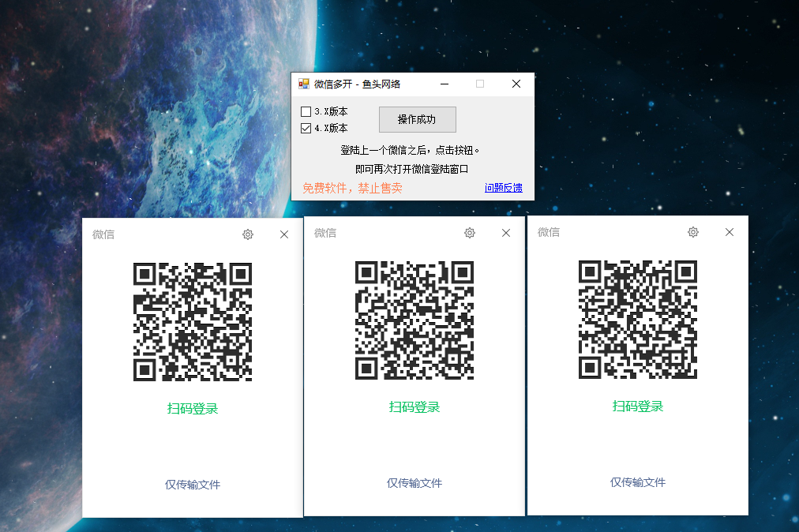
Task: Open the 问题反馈 link
Action: [504, 188]
